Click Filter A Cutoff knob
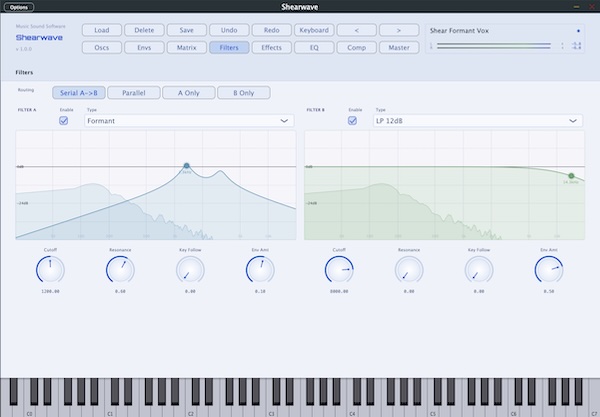This screenshot has width=600, height=417. (50, 270)
